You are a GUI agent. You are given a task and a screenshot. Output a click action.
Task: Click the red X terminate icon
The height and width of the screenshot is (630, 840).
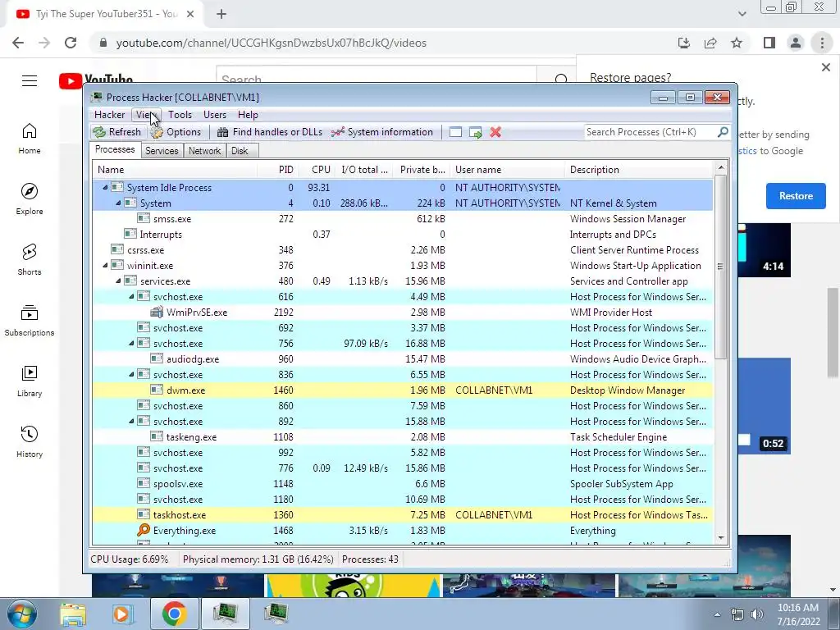495,132
